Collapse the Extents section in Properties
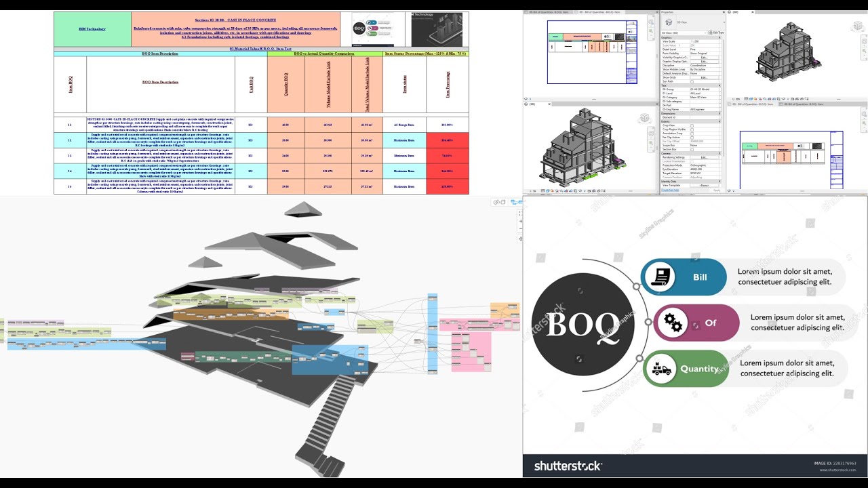 pos(719,121)
